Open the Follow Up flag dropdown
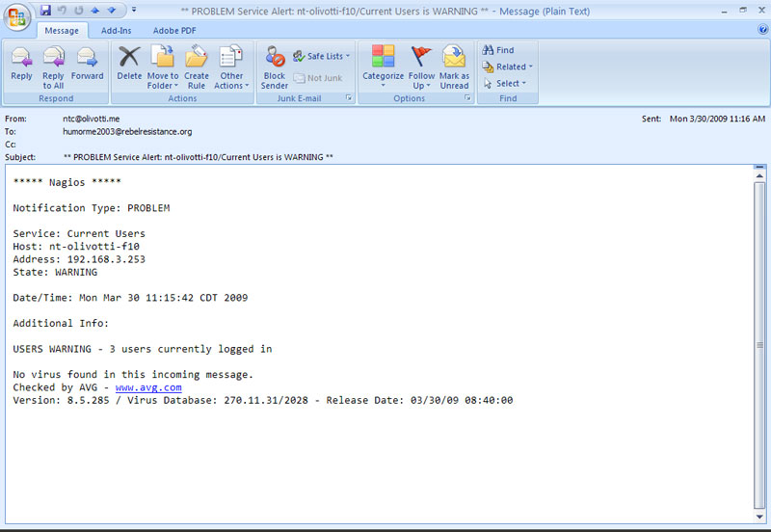 421,67
